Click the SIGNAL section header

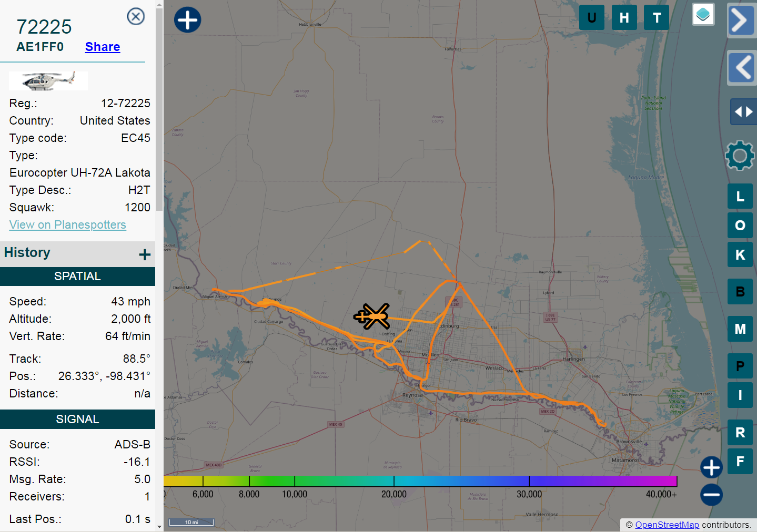point(77,420)
